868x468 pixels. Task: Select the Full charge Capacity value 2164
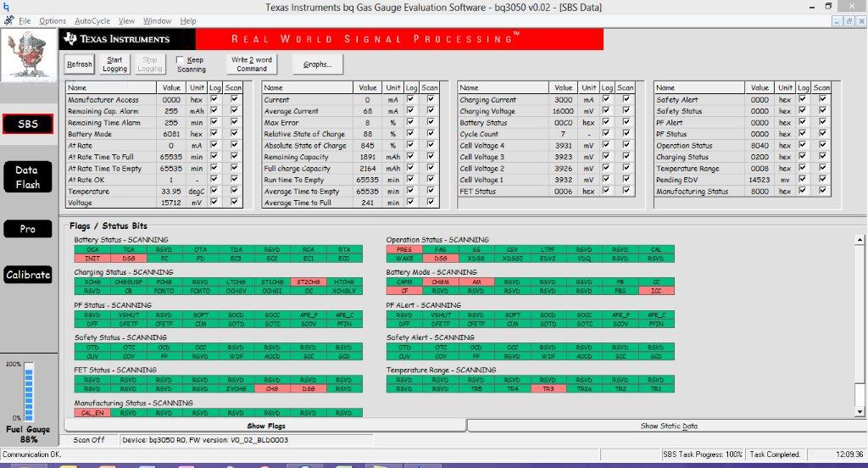click(368, 169)
